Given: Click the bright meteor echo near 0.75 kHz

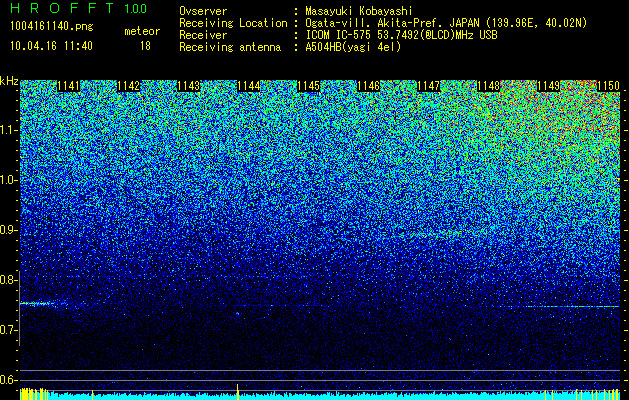Looking at the screenshot, I should tap(38, 304).
